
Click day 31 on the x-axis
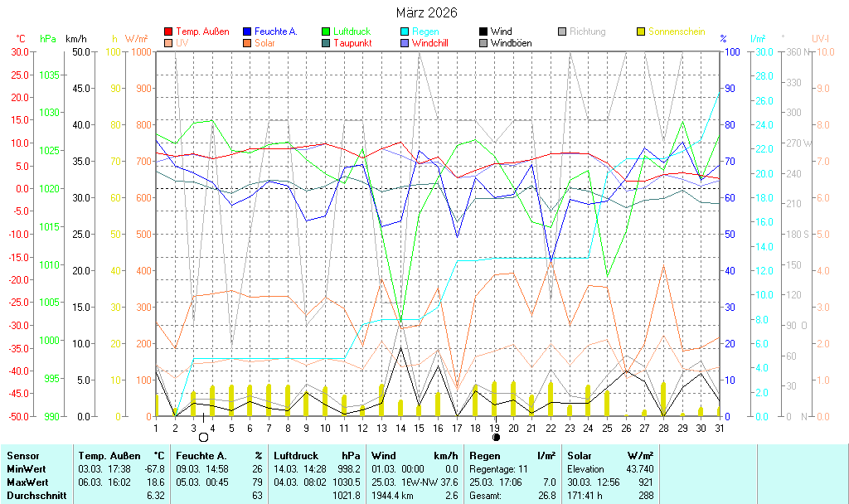719,428
